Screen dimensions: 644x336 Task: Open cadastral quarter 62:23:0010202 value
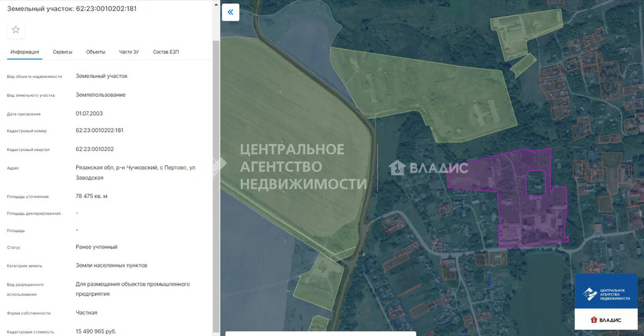click(x=94, y=149)
